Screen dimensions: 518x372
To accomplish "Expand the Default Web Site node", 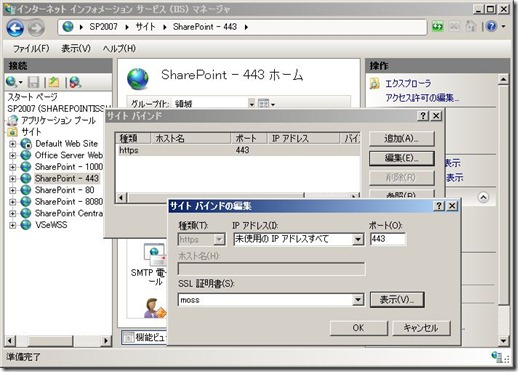I will (12, 144).
